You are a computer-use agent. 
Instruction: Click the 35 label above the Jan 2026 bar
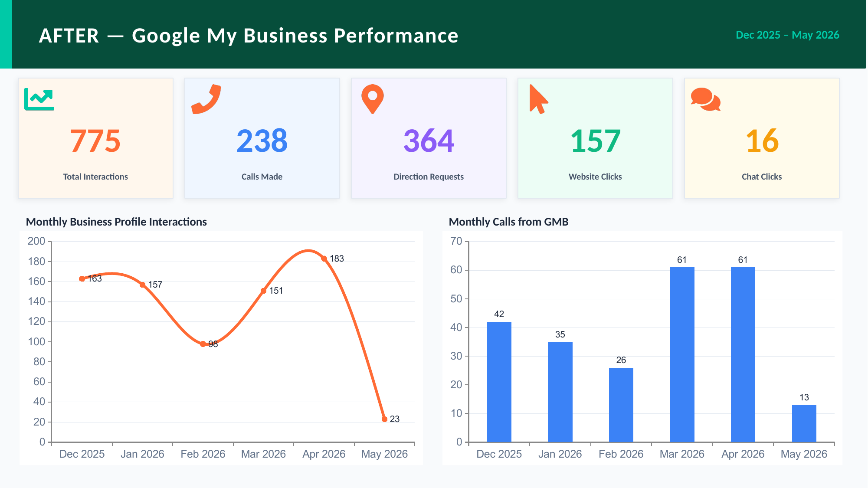click(x=560, y=334)
